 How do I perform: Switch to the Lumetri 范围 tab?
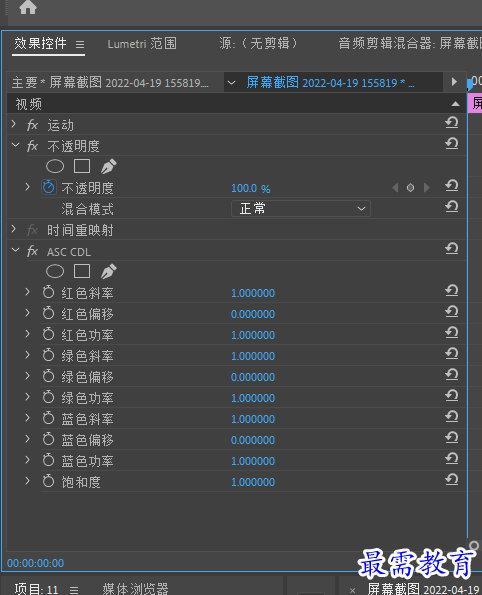[x=142, y=44]
